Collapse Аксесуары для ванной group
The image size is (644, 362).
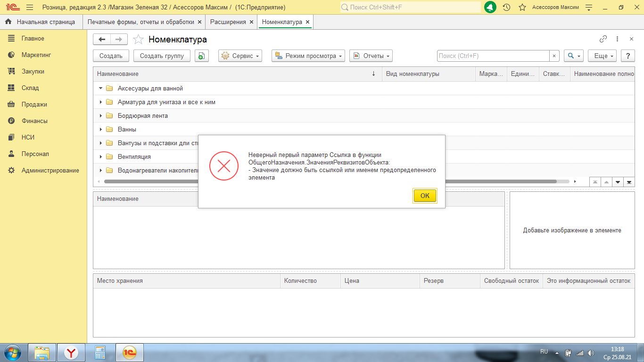pyautogui.click(x=100, y=88)
